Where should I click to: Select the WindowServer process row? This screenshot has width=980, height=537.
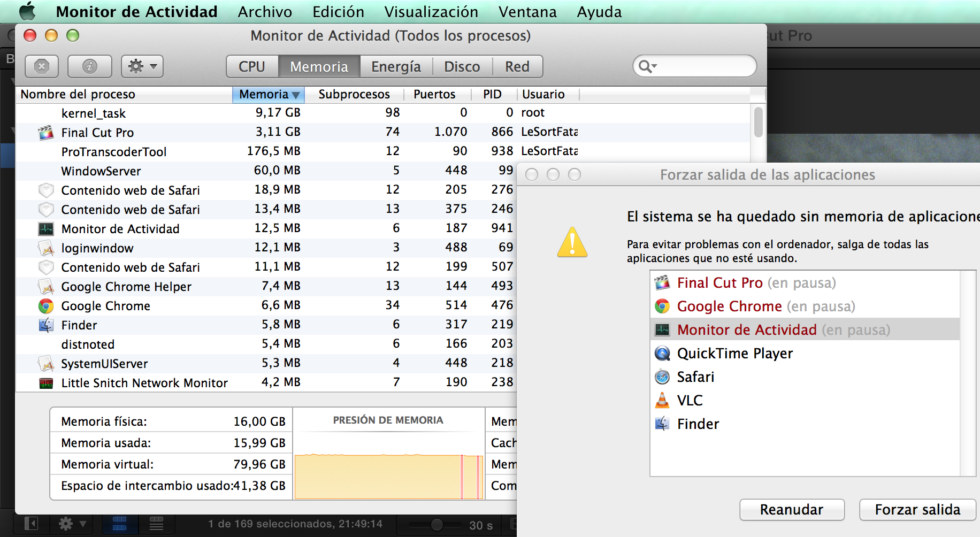coord(266,171)
